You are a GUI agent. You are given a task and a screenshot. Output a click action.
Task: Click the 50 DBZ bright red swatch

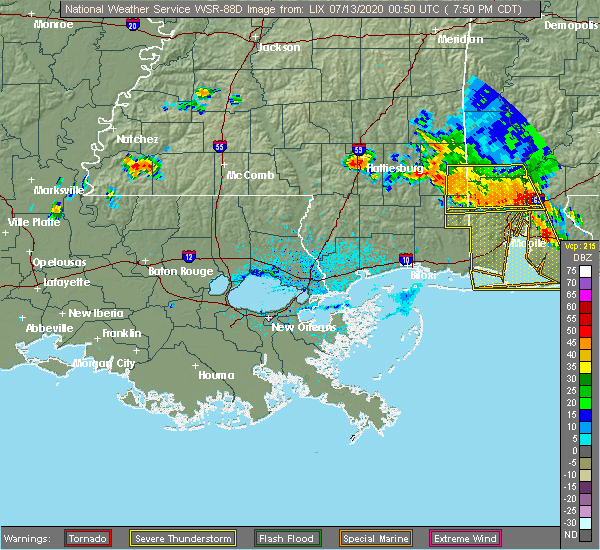click(x=585, y=331)
